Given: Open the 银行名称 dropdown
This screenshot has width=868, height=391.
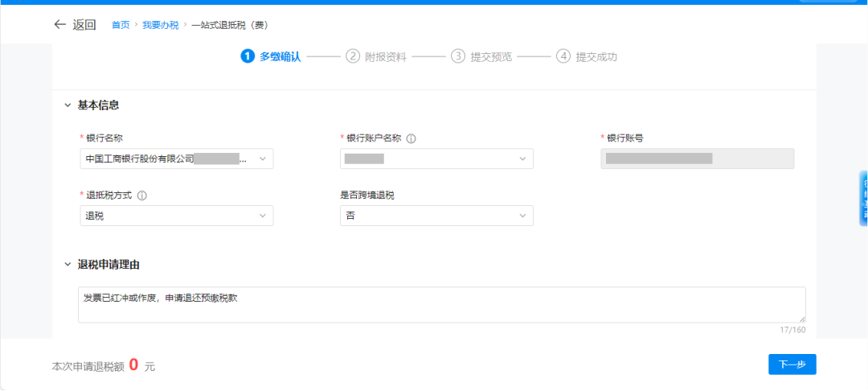Looking at the screenshot, I should (x=177, y=159).
